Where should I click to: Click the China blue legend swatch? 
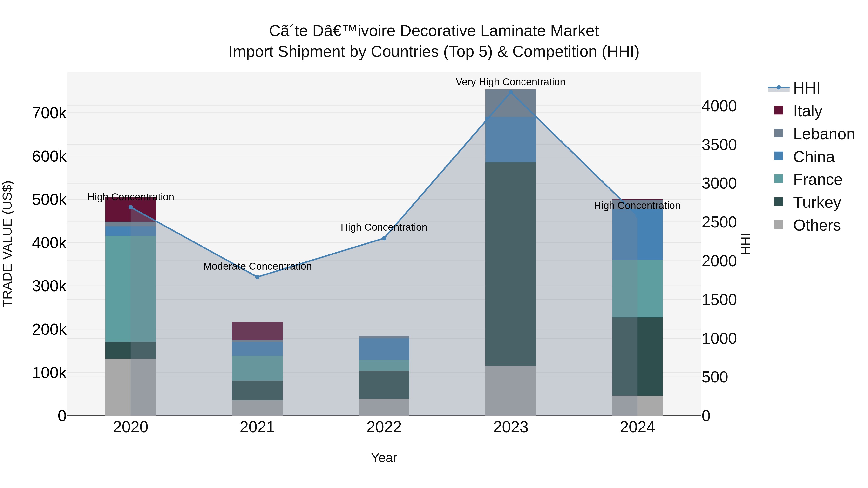(779, 156)
